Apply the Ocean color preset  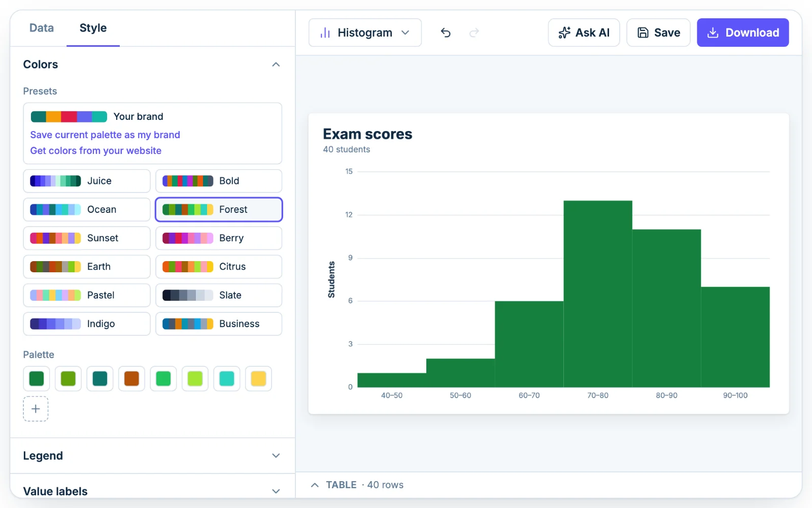pos(87,209)
